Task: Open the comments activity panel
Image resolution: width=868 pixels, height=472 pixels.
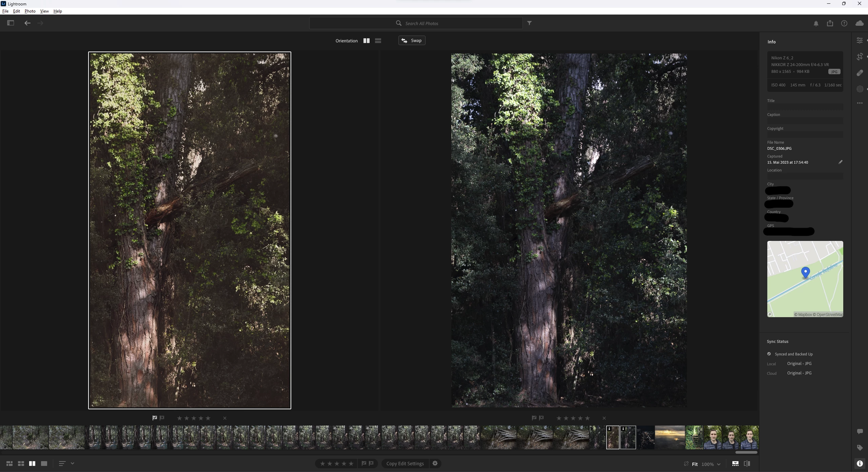Action: click(860, 431)
